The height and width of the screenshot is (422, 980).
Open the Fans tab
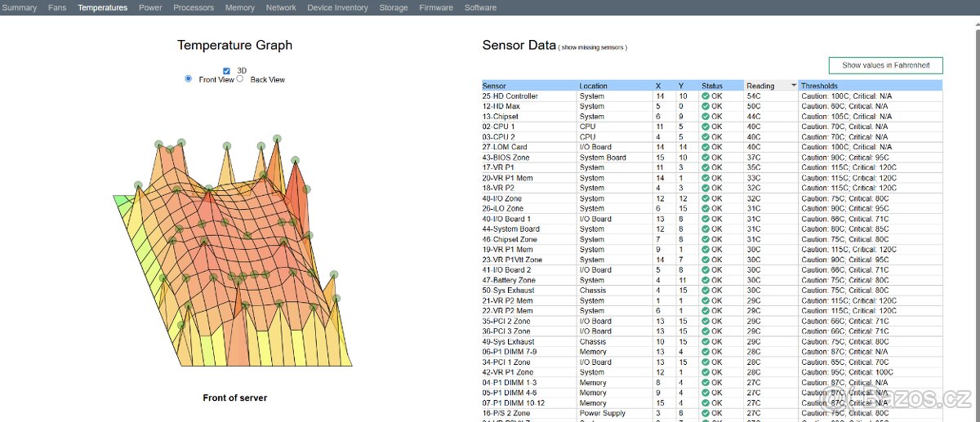click(x=57, y=7)
